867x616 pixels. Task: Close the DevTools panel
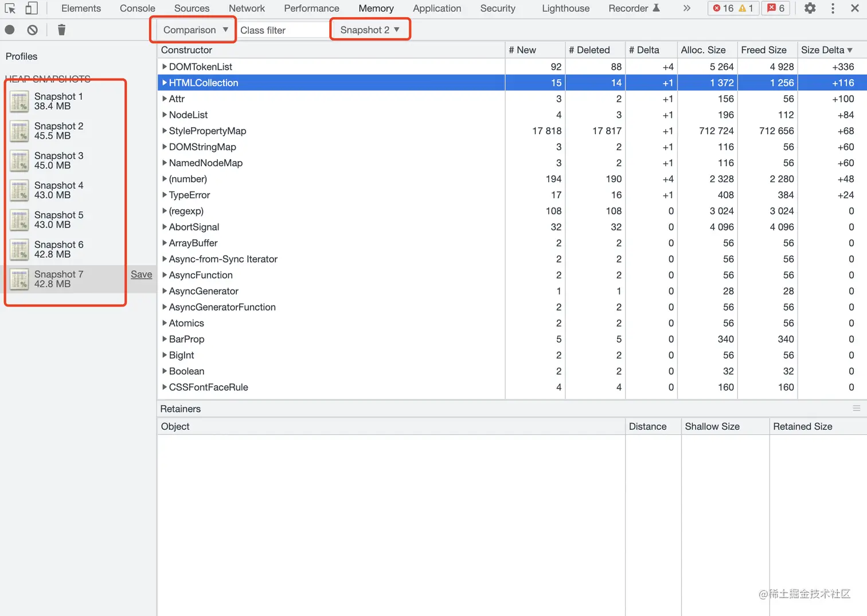[854, 9]
